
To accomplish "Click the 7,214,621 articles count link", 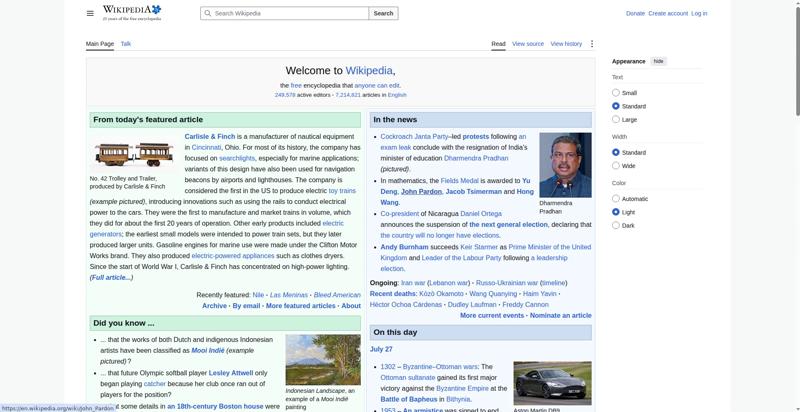I will 348,95.
